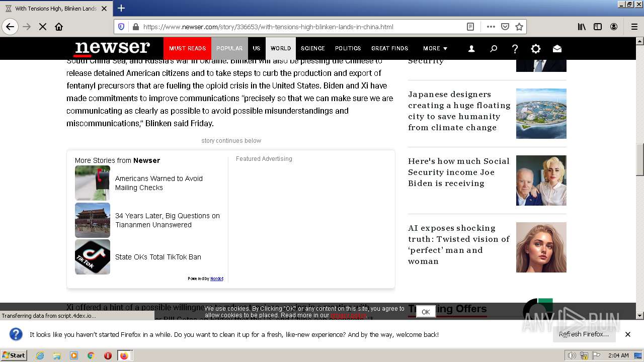Open page actions three-dot menu

pyautogui.click(x=491, y=27)
